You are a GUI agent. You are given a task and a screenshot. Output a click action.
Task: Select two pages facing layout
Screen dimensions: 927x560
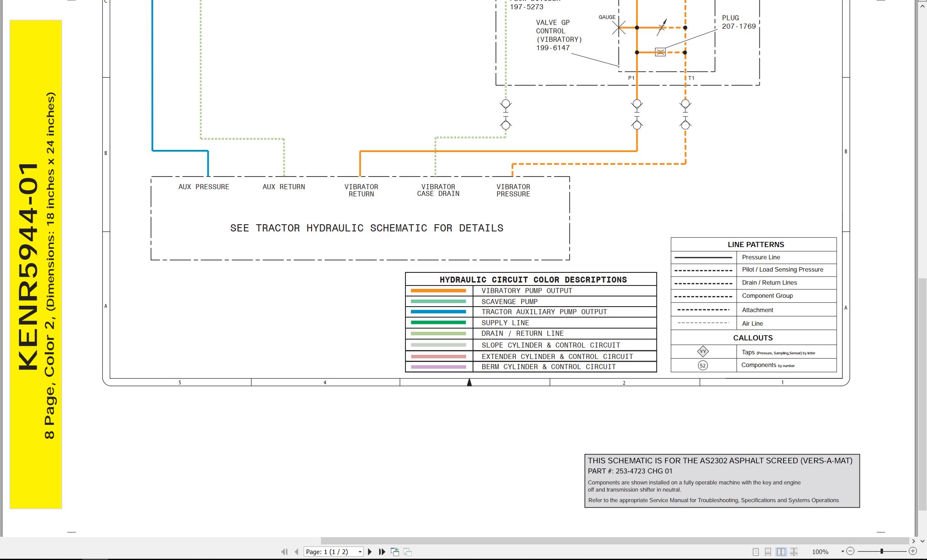tap(781, 552)
